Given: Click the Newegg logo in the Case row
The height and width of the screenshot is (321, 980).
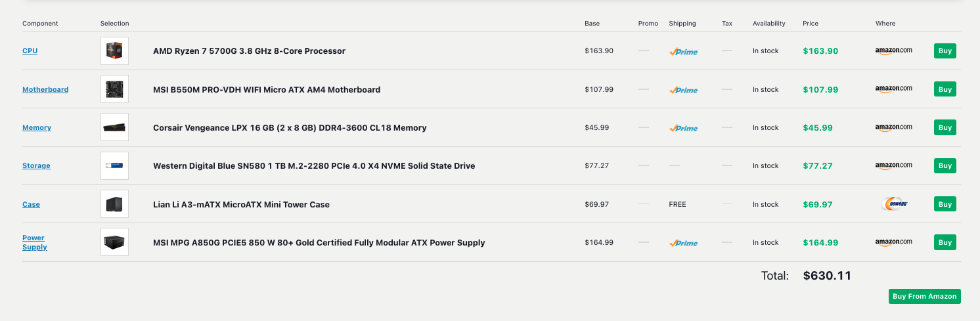Looking at the screenshot, I should click(x=894, y=204).
